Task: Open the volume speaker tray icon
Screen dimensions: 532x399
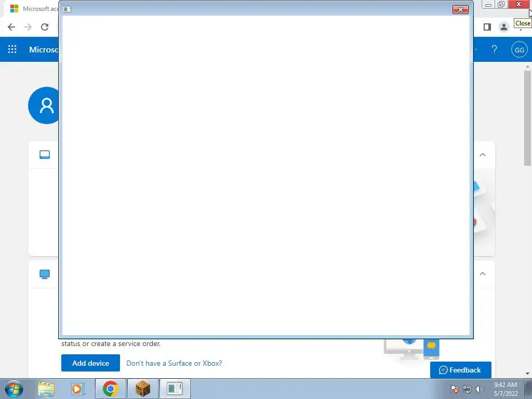Action: 480,389
